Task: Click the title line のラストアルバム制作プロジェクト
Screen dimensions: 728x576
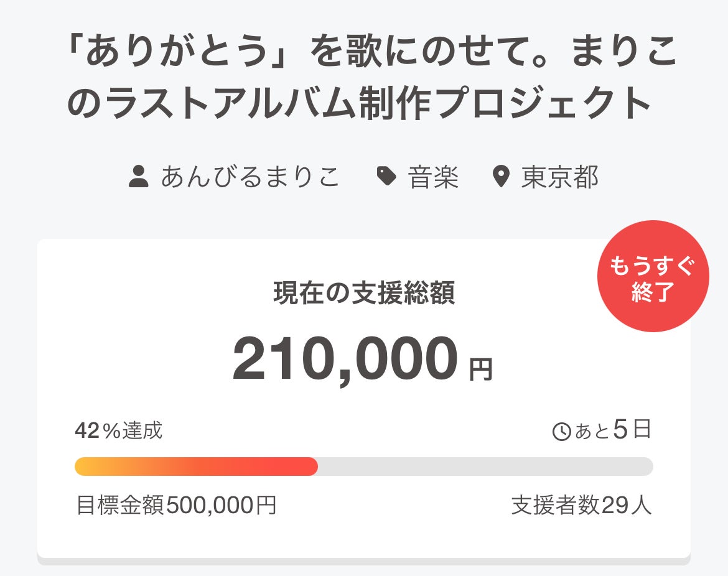Action: click(x=360, y=104)
